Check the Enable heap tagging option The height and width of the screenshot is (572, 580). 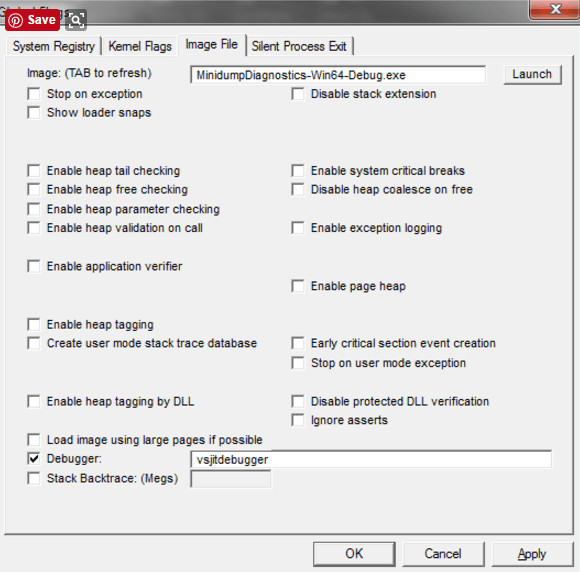34,324
